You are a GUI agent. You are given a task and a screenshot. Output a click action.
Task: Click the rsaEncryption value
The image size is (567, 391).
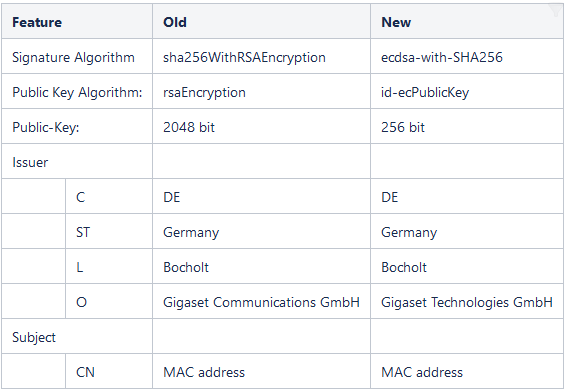(204, 93)
